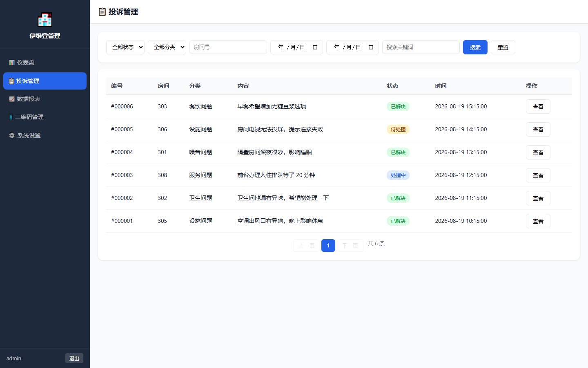Open 系统设置 page
588x368 pixels.
(45, 135)
